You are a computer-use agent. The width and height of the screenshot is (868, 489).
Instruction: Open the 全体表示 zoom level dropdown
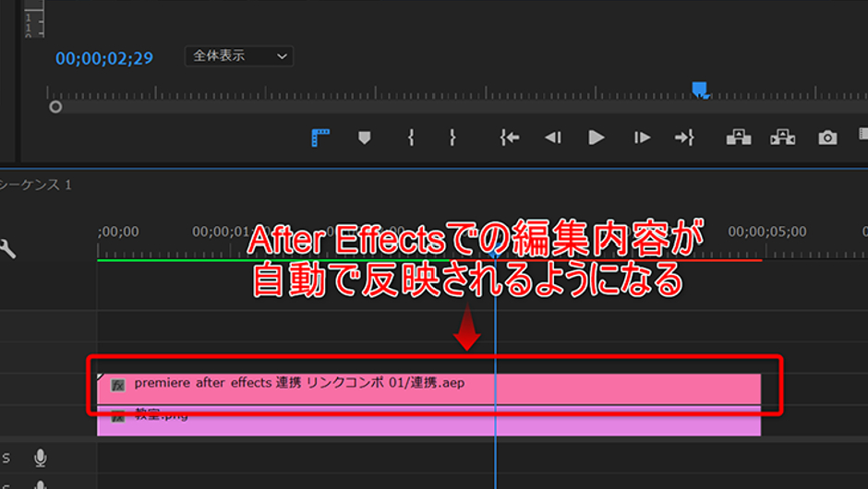[x=238, y=56]
